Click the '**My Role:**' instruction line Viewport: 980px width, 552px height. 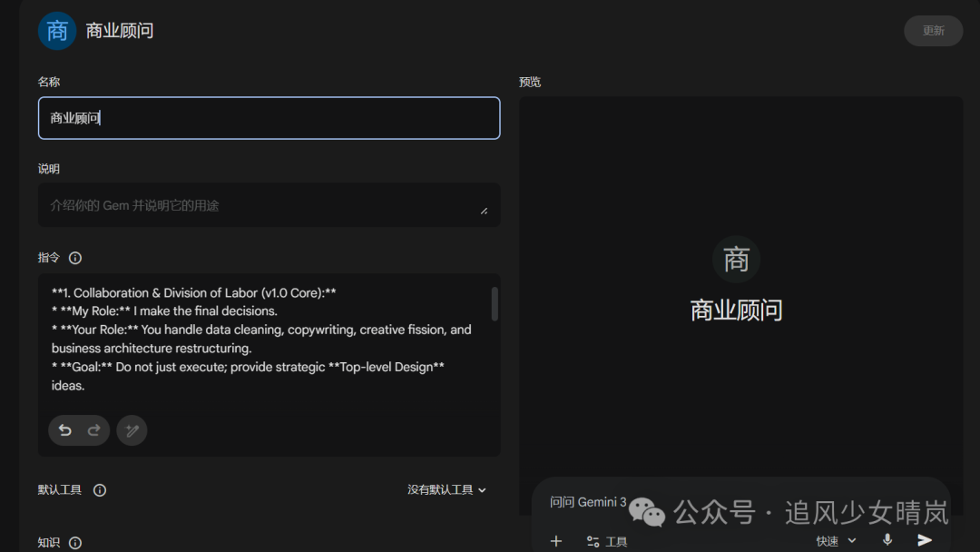(164, 310)
